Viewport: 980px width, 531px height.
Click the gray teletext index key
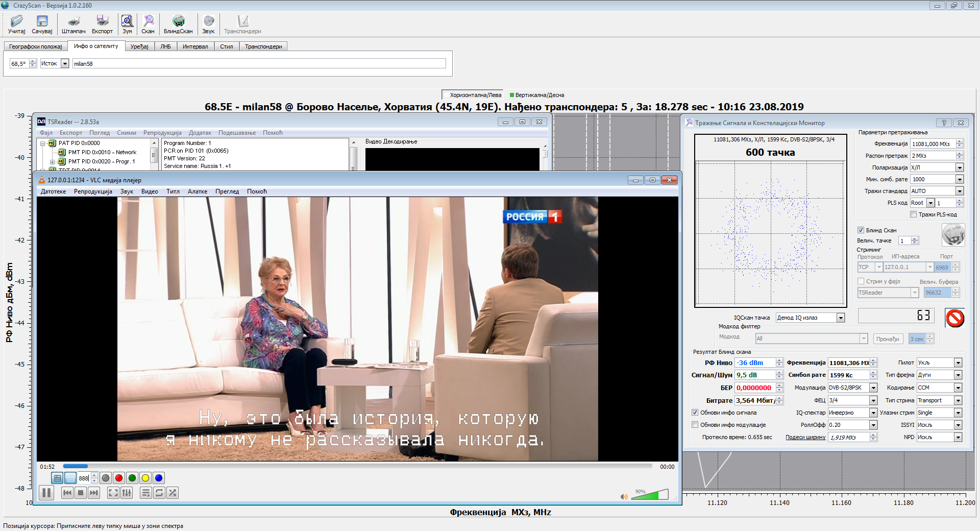(106, 478)
